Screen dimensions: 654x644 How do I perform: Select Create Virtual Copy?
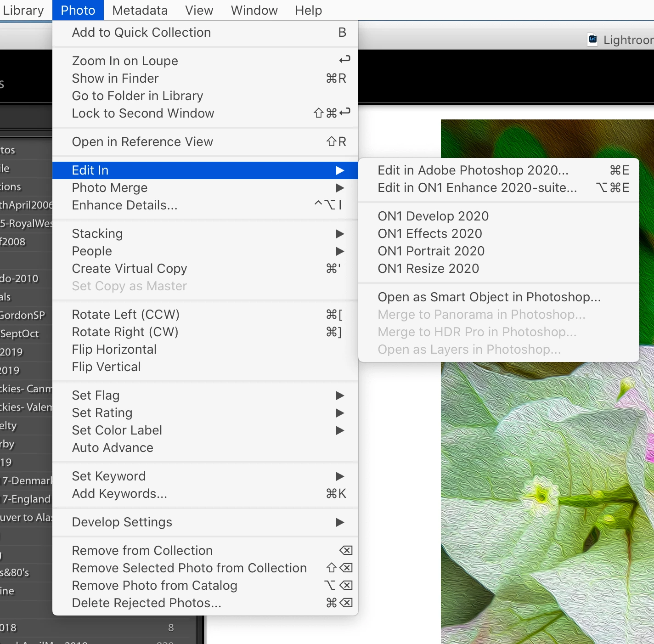[x=205, y=269]
